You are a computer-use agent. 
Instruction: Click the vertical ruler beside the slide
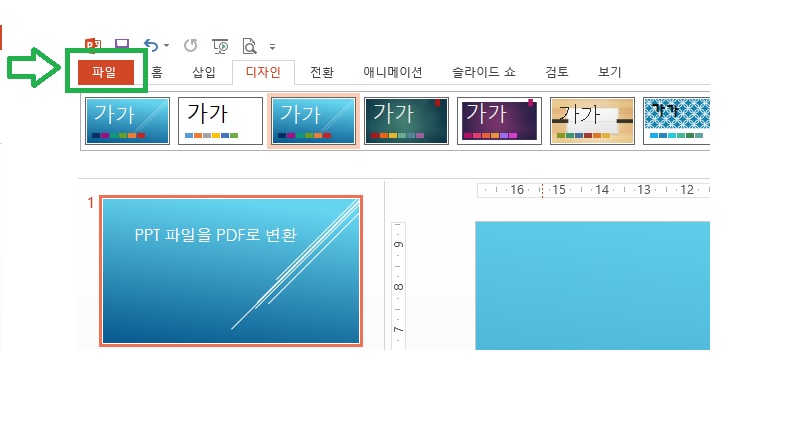point(398,286)
